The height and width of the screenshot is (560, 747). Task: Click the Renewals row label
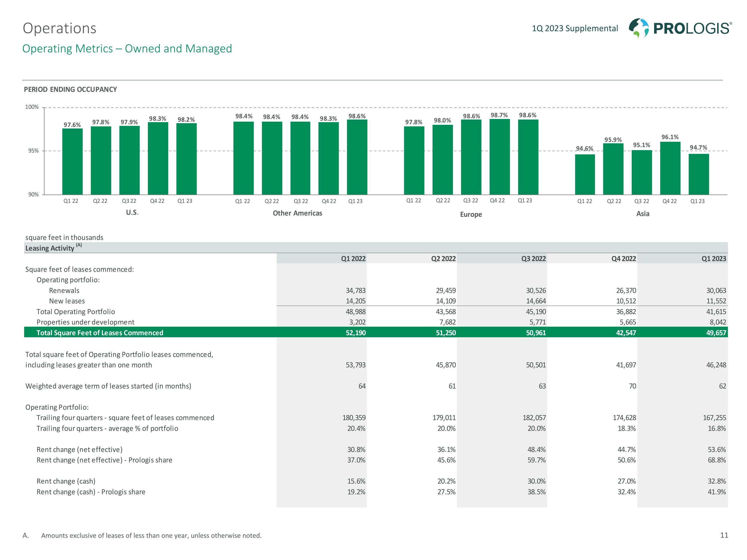[x=64, y=290]
